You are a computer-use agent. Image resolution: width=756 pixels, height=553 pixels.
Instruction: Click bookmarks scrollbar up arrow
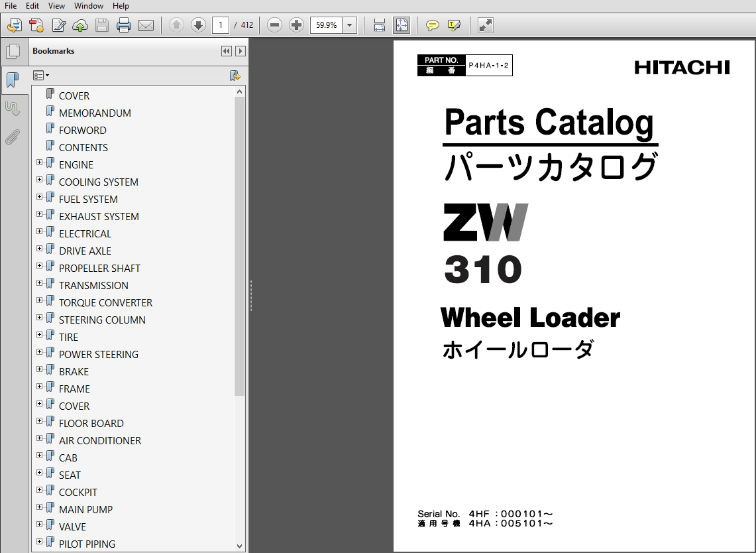(x=240, y=92)
